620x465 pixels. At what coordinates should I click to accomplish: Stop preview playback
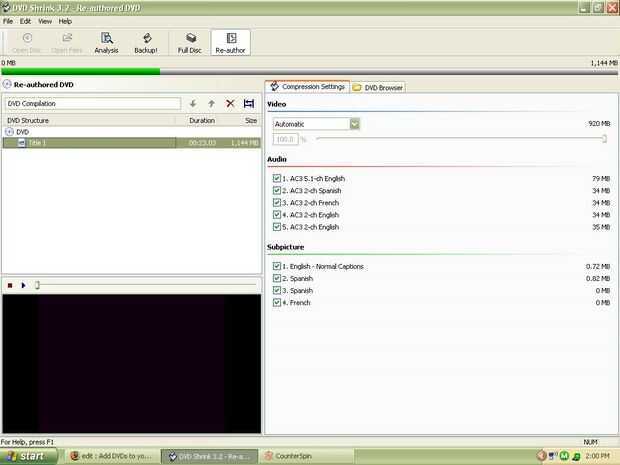coord(10,285)
